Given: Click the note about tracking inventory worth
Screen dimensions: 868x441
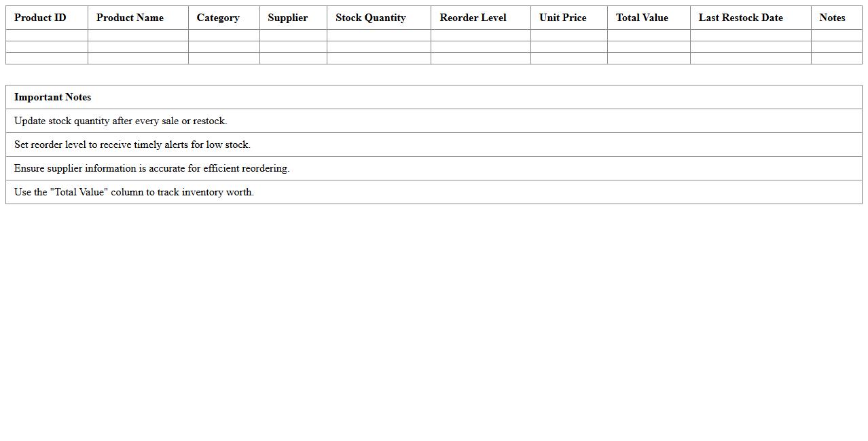Looking at the screenshot, I should (x=134, y=192).
